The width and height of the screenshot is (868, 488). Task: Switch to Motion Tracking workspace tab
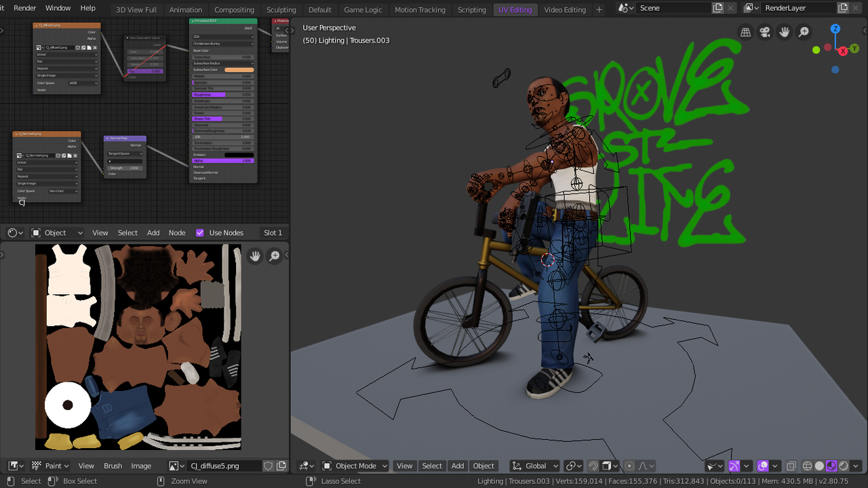point(420,9)
